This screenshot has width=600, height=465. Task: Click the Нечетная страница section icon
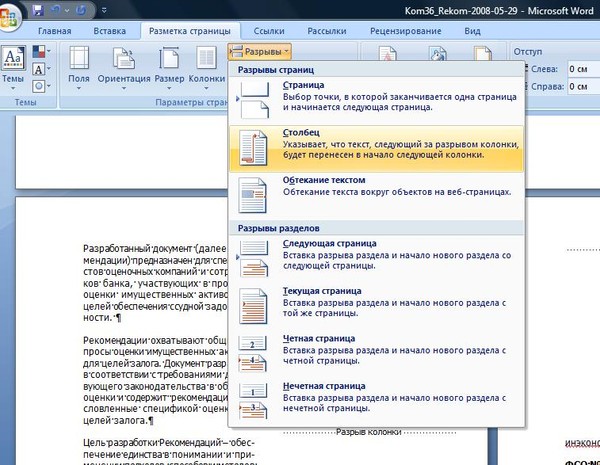coord(253,401)
